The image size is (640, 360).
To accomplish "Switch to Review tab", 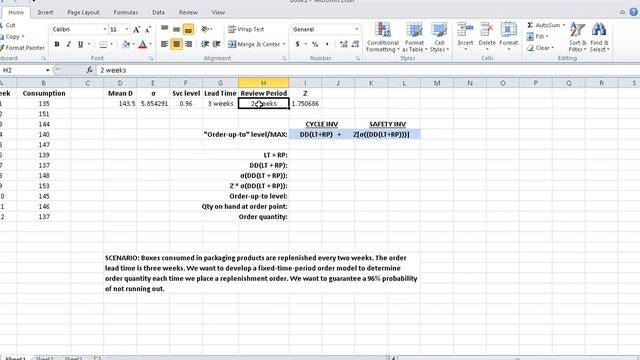I will pos(188,12).
